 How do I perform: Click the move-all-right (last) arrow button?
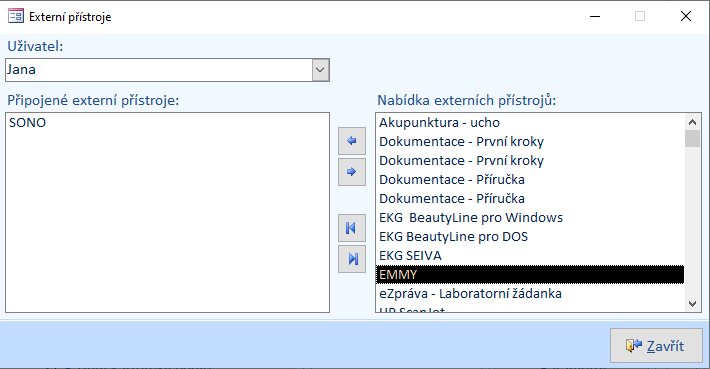352,259
